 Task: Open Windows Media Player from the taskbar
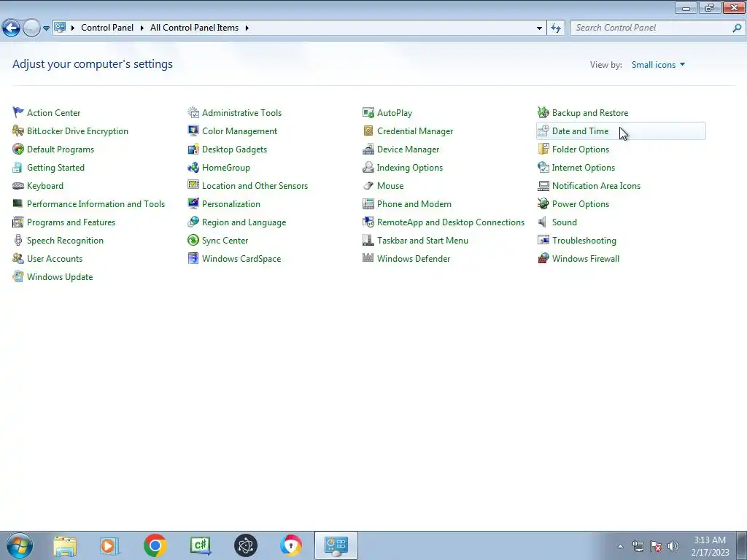(x=109, y=545)
